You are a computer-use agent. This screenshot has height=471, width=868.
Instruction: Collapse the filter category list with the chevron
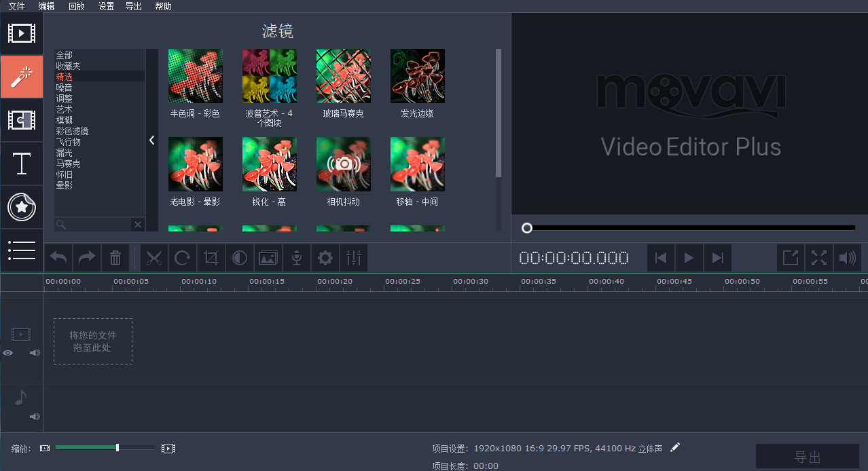(x=151, y=140)
